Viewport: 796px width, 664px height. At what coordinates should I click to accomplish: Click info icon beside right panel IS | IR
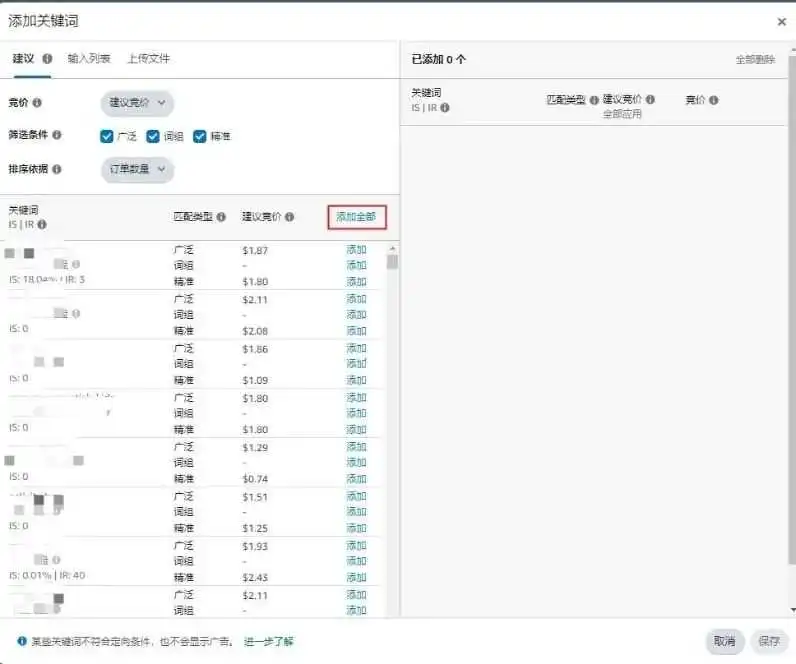[445, 108]
